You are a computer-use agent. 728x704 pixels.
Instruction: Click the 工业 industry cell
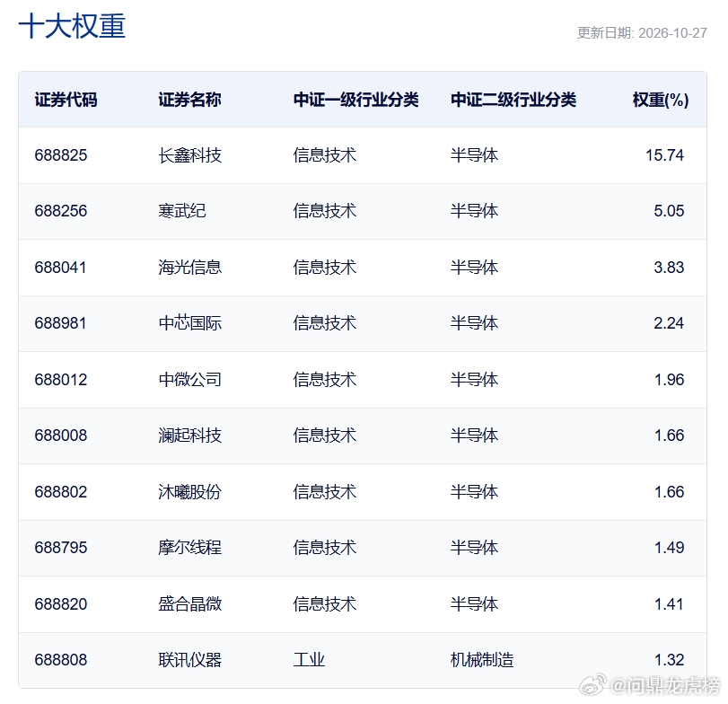309,660
